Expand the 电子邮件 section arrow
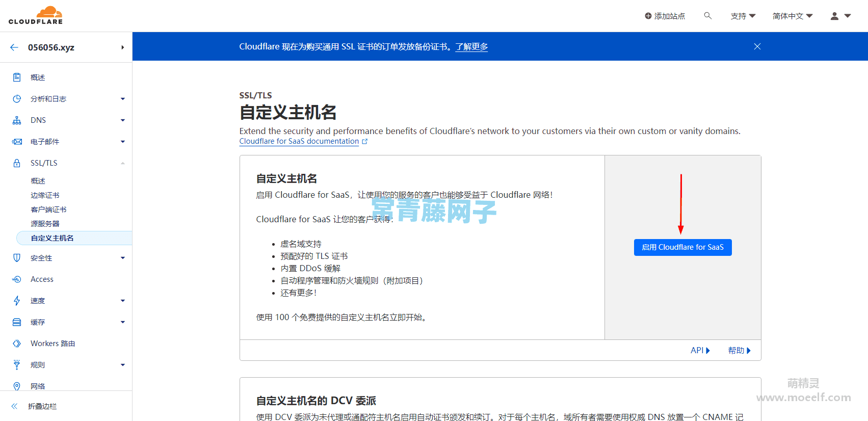This screenshot has height=421, width=868. click(x=123, y=142)
